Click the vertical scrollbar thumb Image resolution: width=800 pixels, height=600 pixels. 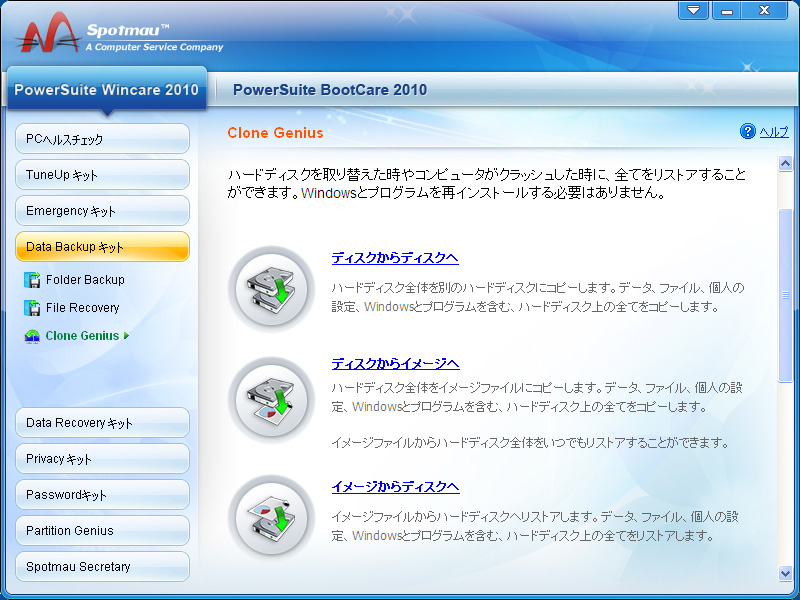[x=785, y=295]
